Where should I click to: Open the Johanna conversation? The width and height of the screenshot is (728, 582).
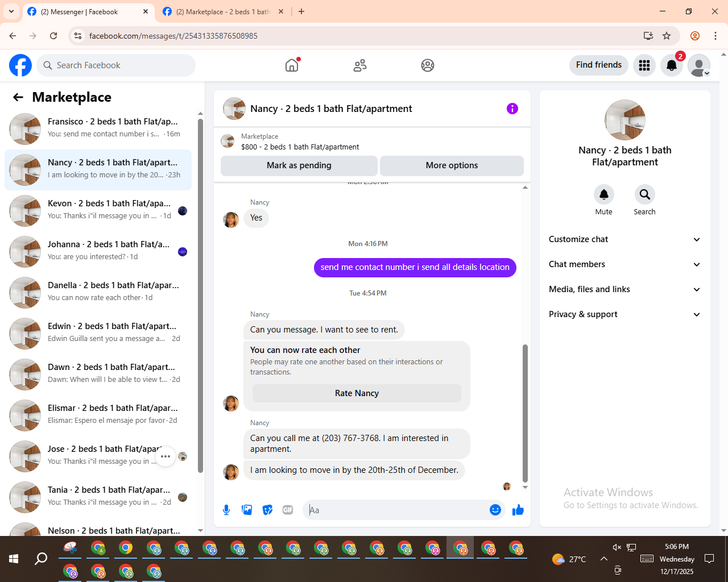click(98, 252)
